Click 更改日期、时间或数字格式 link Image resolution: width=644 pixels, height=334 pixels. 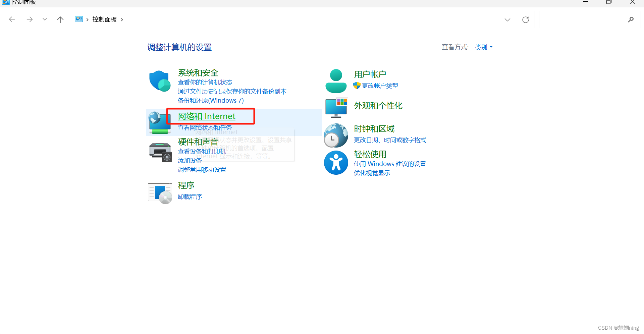coord(390,140)
